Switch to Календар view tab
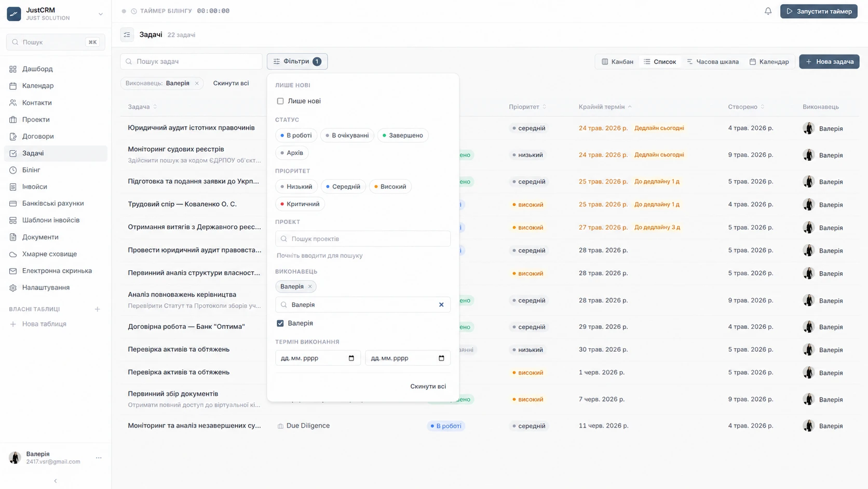The height and width of the screenshot is (489, 868). coord(769,61)
